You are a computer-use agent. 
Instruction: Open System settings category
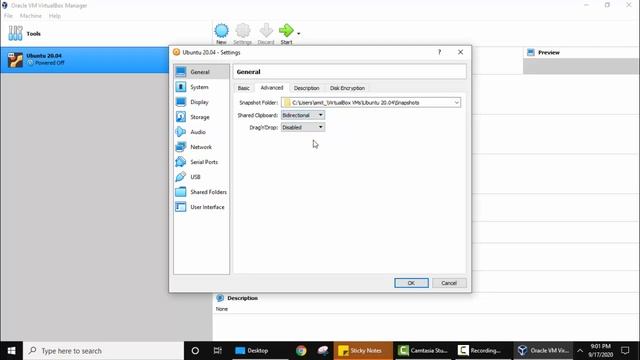point(201,87)
